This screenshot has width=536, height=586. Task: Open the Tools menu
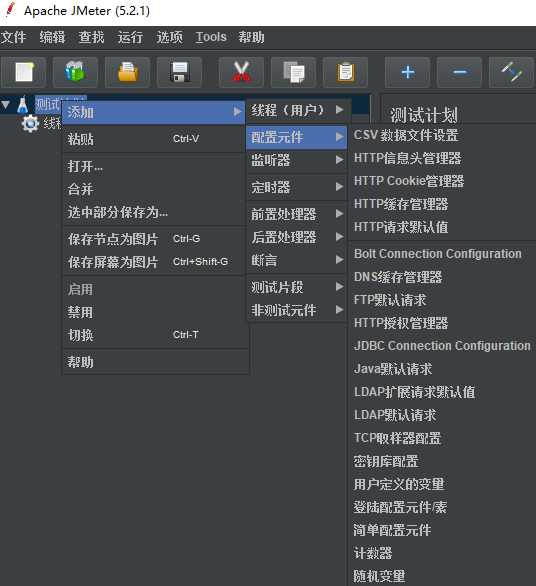pos(211,37)
